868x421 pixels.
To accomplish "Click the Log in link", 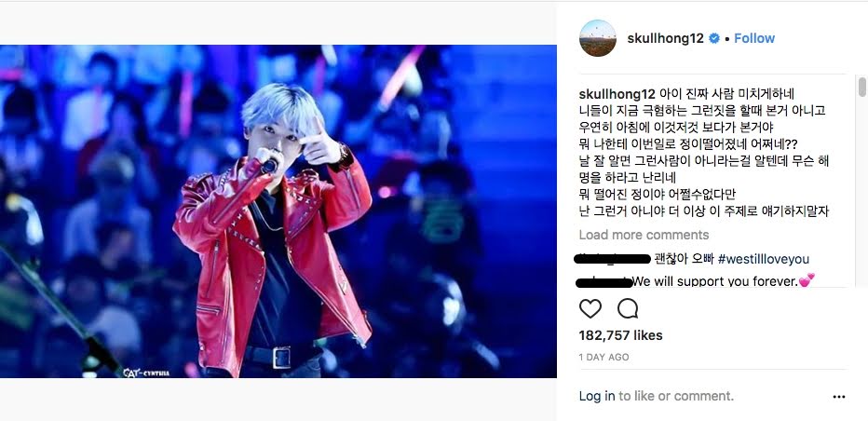I will pyautogui.click(x=597, y=396).
